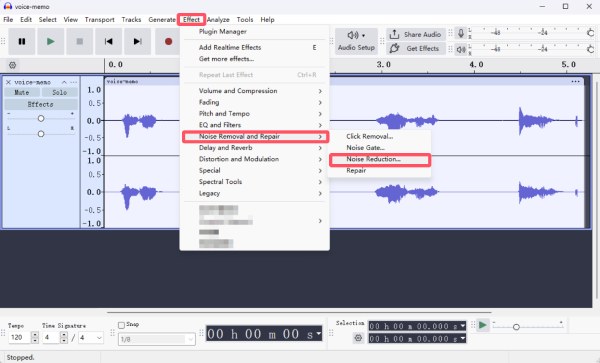Open the voice-memo track Effects panel

pyautogui.click(x=41, y=104)
